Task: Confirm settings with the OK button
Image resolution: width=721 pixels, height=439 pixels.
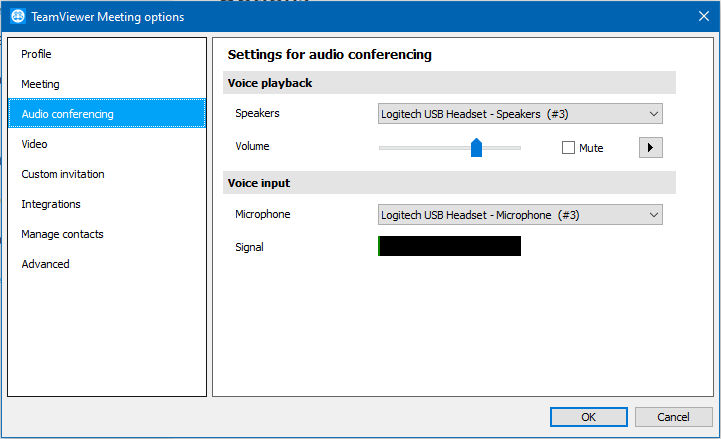Action: (589, 417)
